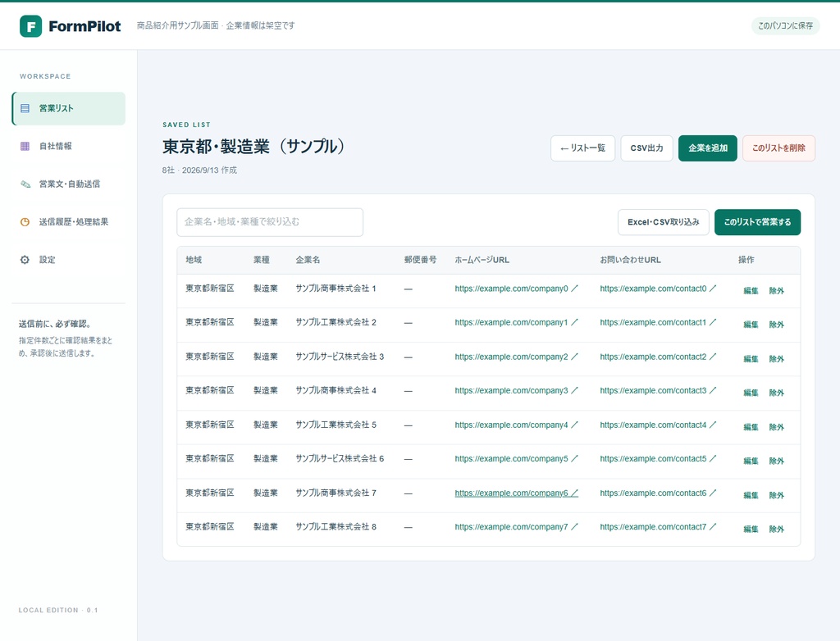Click 除外 for サンプル商事株式会社 4
The height and width of the screenshot is (641, 840).
(x=776, y=393)
